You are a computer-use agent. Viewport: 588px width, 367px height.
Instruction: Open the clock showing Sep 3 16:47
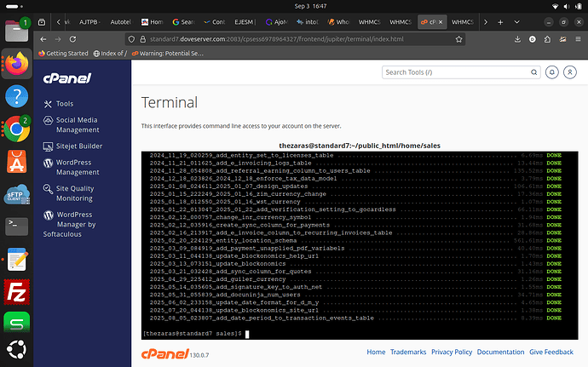click(x=310, y=6)
